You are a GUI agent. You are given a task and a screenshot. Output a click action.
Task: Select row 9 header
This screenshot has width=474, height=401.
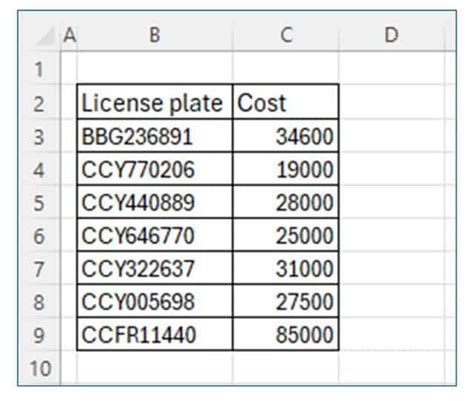point(39,335)
